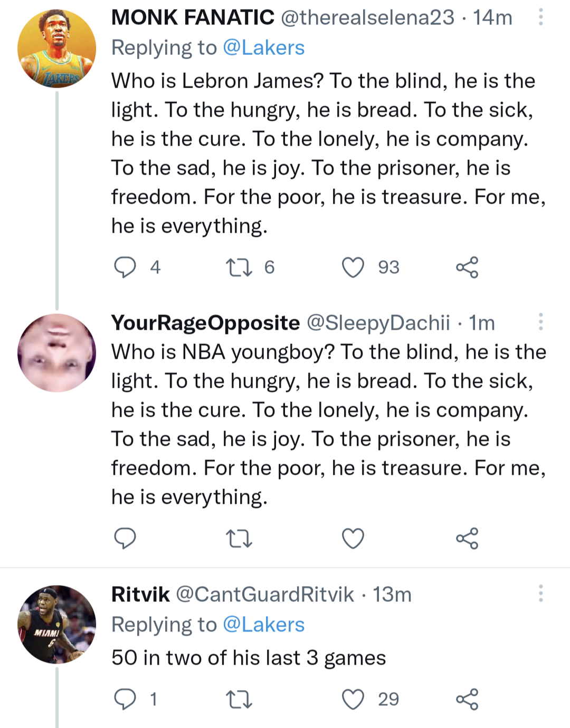
Task: Reply to MONK FANATIC's Lebron tweet
Action: 125,267
